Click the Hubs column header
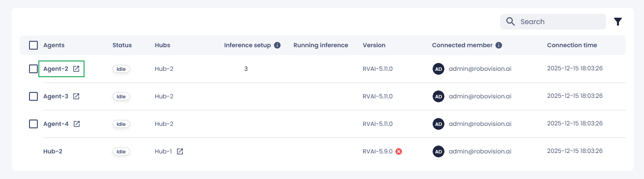644x179 pixels. pyautogui.click(x=162, y=45)
